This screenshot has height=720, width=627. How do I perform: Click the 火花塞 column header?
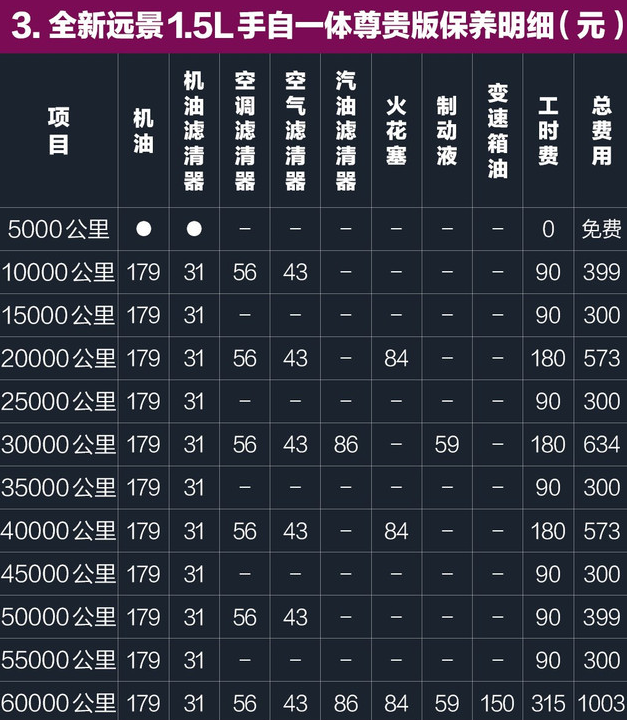point(396,131)
